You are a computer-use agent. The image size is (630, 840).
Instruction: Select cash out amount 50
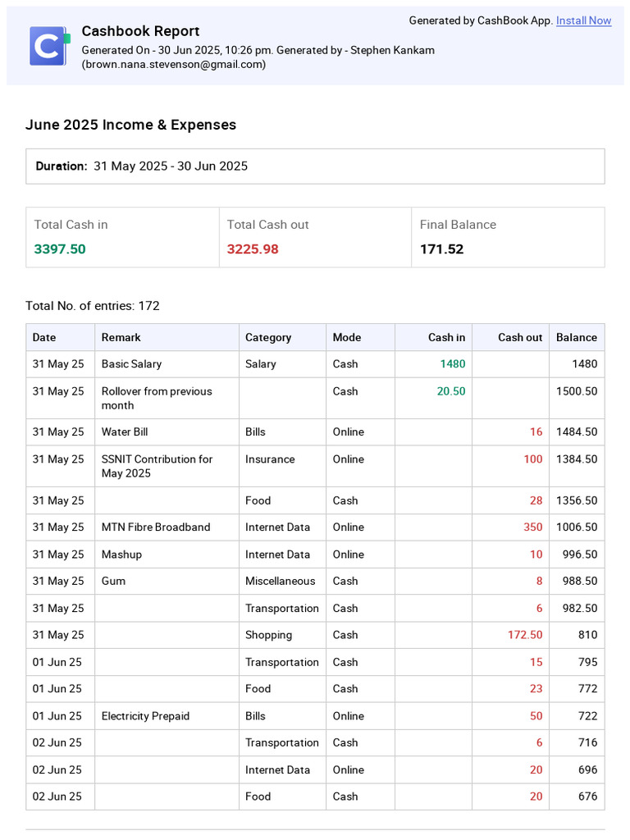536,715
